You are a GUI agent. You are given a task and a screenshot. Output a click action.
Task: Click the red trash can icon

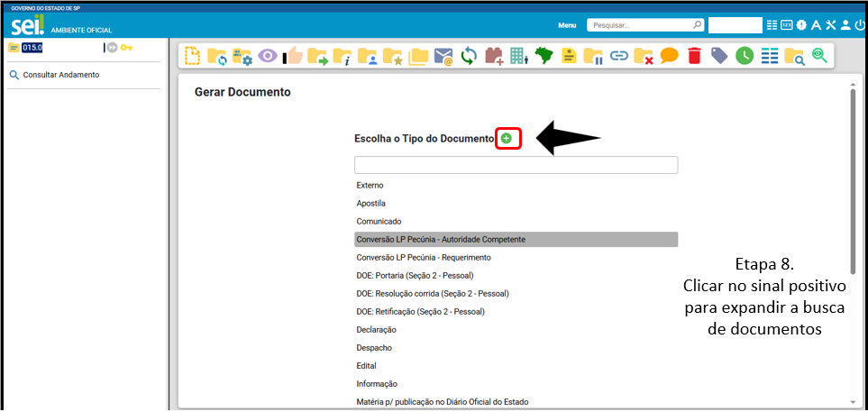[x=693, y=56]
